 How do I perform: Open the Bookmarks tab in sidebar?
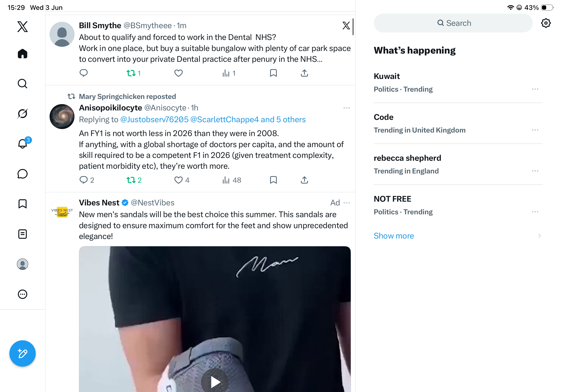[23, 204]
